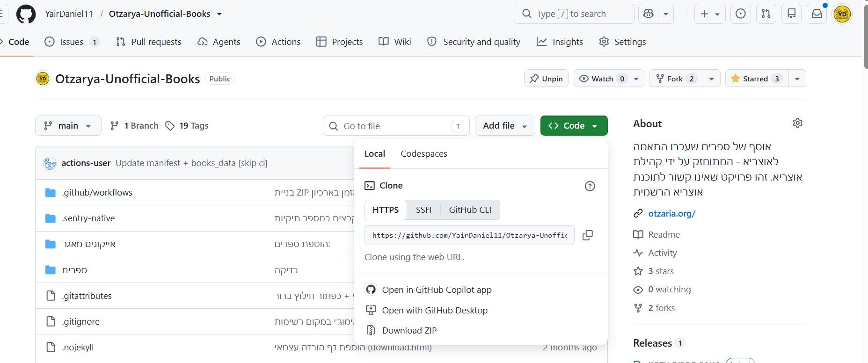The height and width of the screenshot is (363, 868).
Task: View the 1 Branch link
Action: coord(134,126)
